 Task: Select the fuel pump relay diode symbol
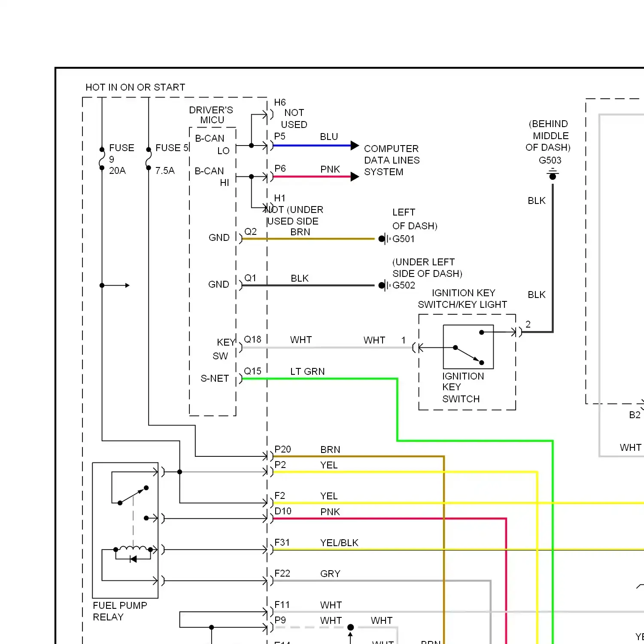133,559
